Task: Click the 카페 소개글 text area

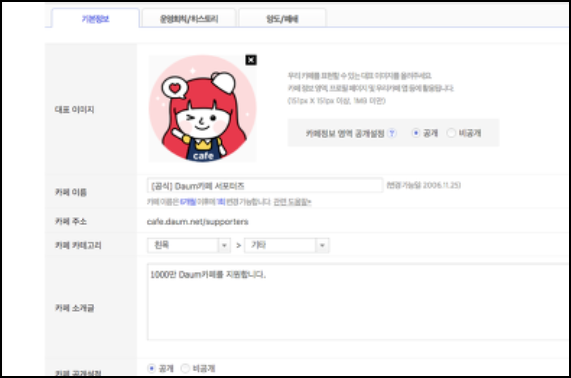Action: tap(359, 302)
